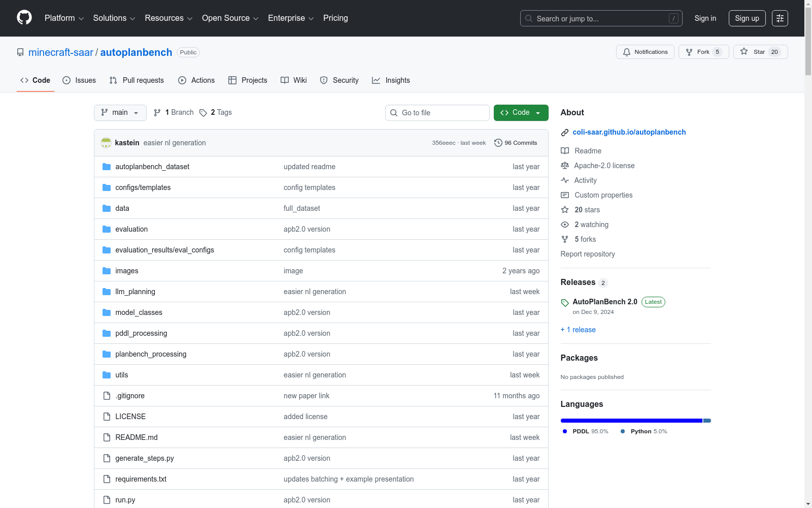
Task: Click the Sign in link
Action: pyautogui.click(x=705, y=18)
